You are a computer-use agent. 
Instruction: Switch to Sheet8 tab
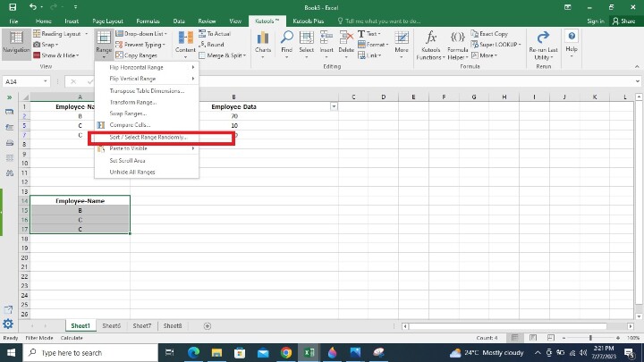pyautogui.click(x=173, y=326)
